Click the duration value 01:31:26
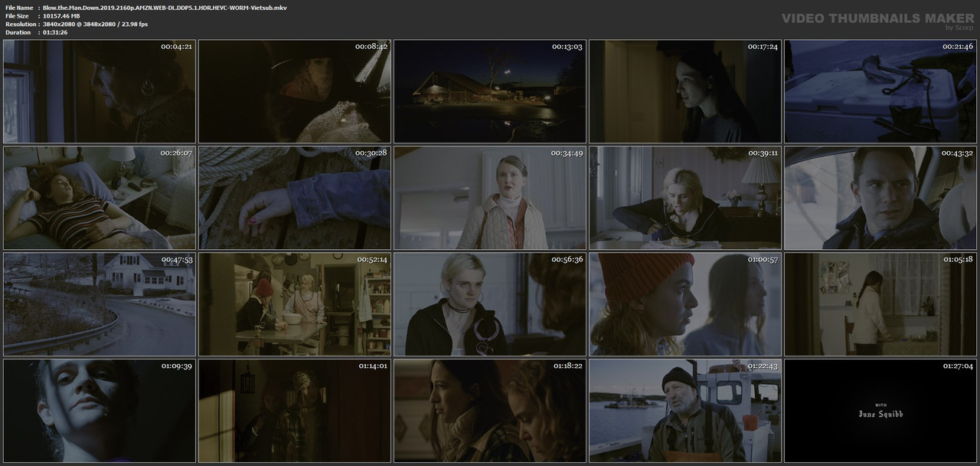The height and width of the screenshot is (466, 980). click(x=55, y=33)
